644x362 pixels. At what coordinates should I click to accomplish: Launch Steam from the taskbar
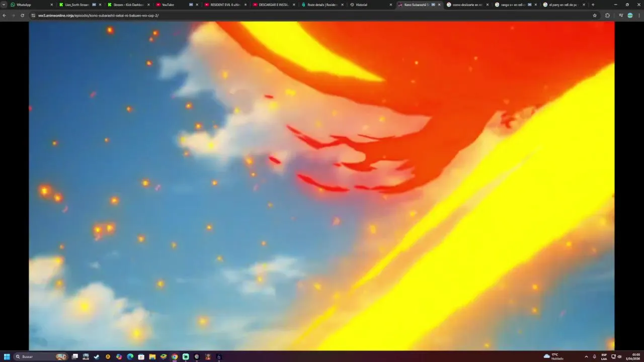click(97, 356)
